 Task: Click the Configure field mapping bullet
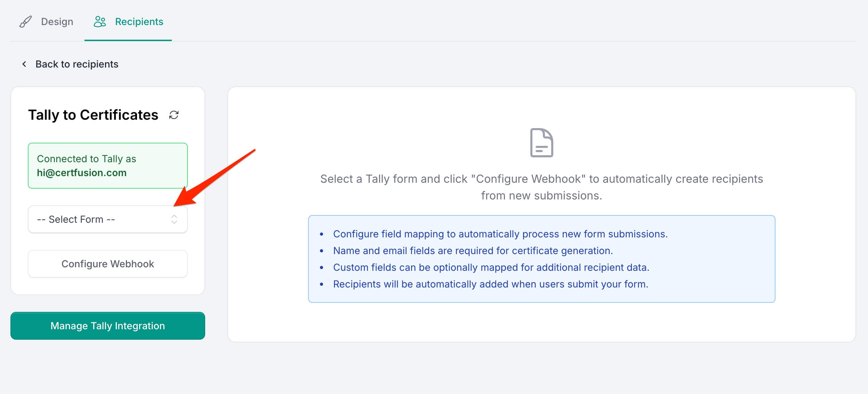(x=500, y=234)
